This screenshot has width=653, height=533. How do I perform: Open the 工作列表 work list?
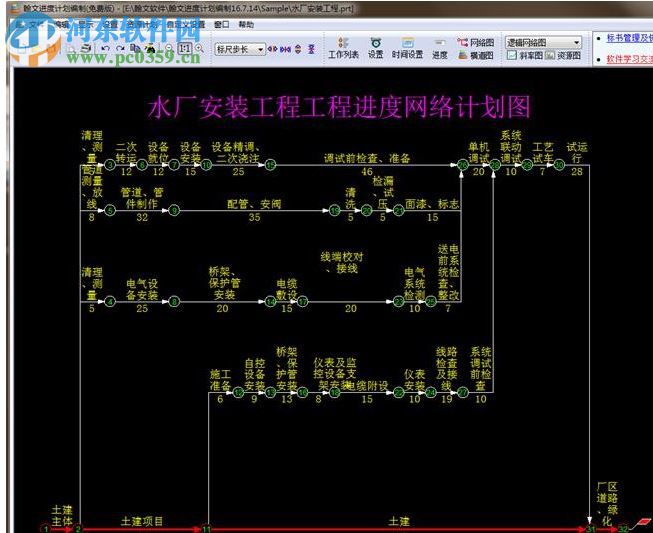(x=343, y=48)
